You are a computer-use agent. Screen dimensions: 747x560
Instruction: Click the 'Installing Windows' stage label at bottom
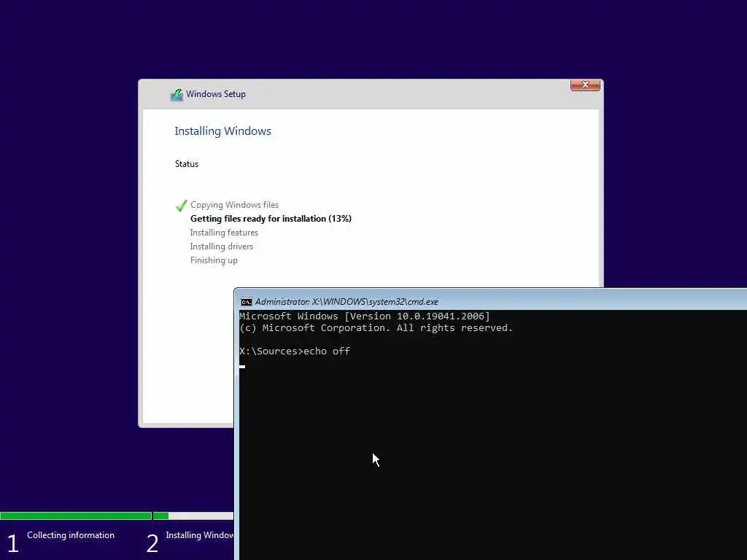[x=200, y=535]
